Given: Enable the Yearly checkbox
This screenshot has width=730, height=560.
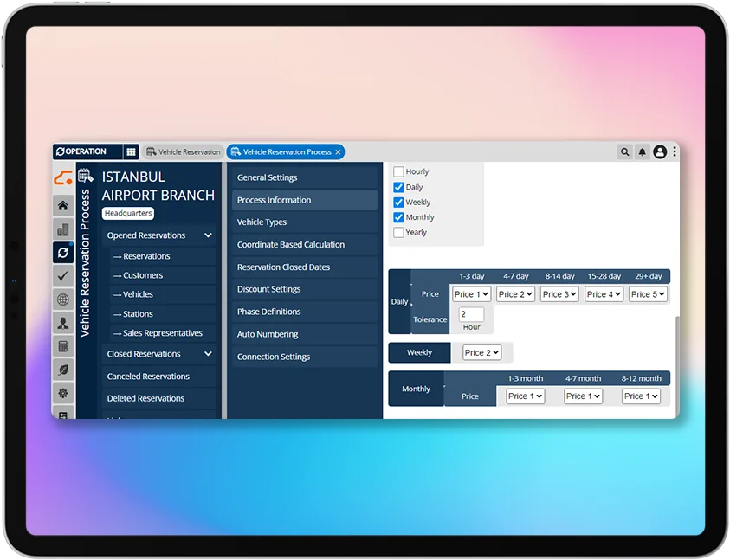Looking at the screenshot, I should [398, 233].
